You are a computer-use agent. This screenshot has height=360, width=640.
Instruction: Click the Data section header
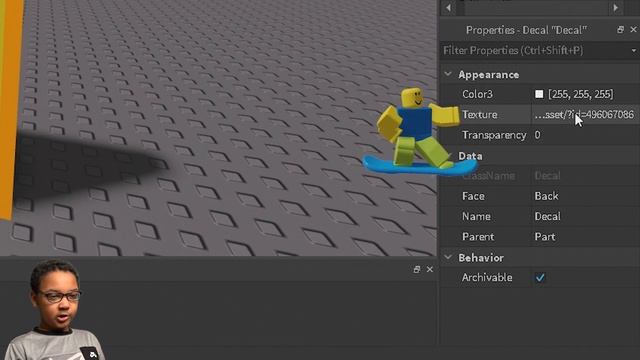pyautogui.click(x=470, y=156)
